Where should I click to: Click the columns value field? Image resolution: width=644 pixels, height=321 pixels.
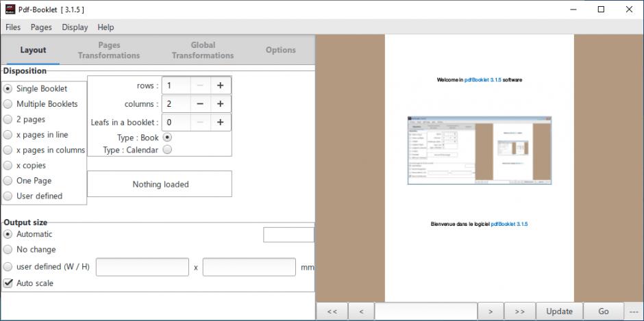pos(176,104)
